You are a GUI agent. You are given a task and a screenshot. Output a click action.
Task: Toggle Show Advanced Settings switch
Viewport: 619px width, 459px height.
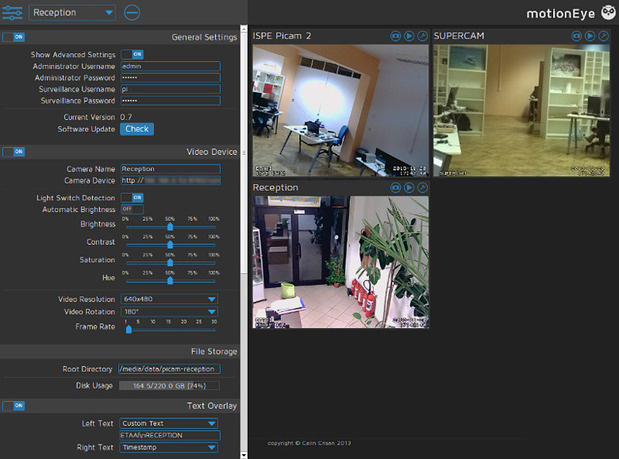[132, 54]
